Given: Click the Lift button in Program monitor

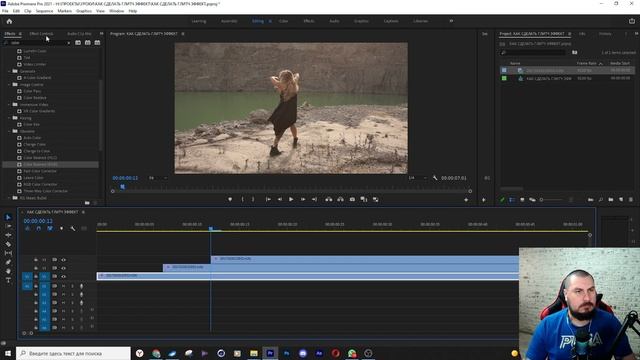Looking at the screenshot, I should click(x=329, y=200).
